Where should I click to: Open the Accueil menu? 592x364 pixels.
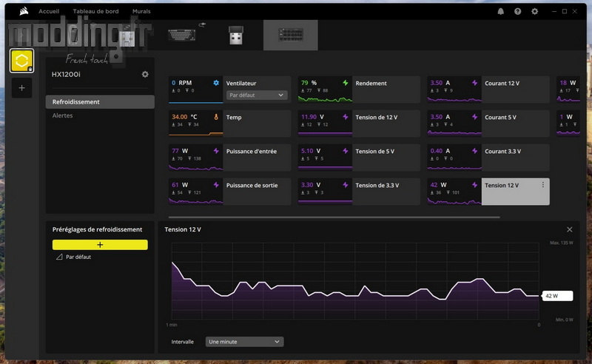point(49,11)
